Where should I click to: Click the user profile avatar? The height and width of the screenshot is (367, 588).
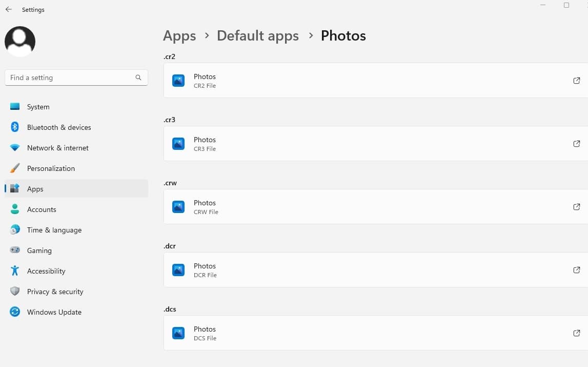pos(20,41)
